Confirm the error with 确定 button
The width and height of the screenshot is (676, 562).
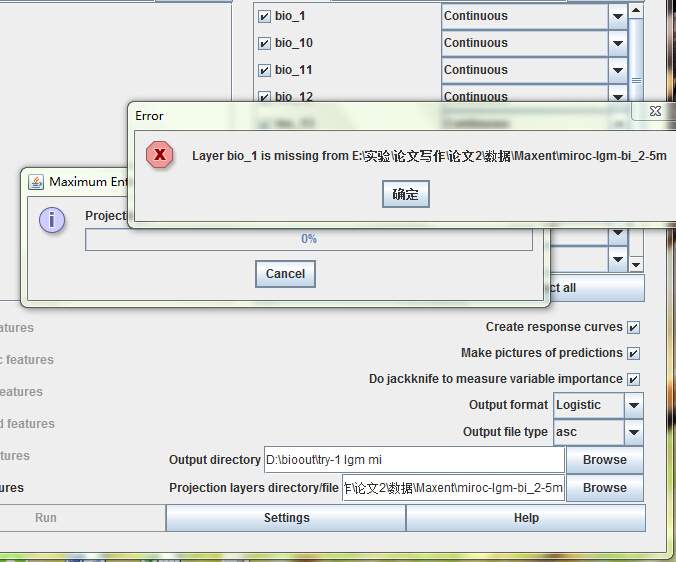[x=406, y=194]
